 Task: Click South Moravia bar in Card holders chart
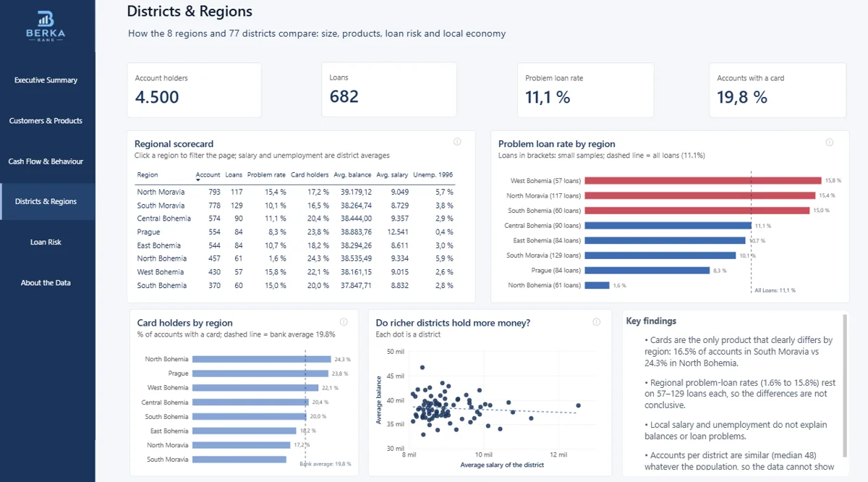[240, 460]
